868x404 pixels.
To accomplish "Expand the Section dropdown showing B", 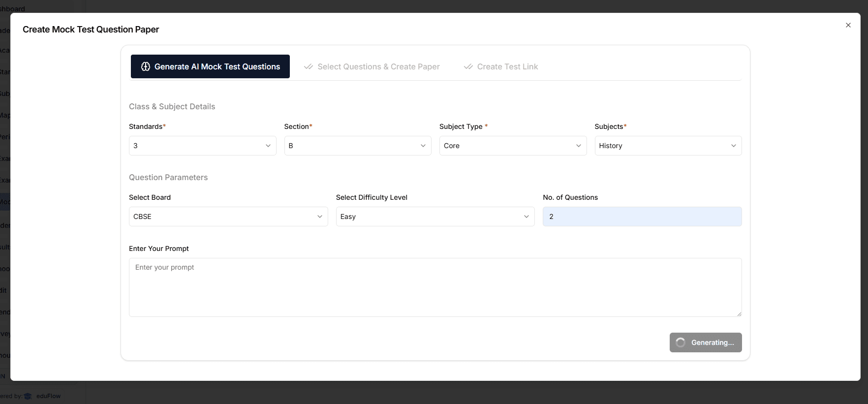I will click(357, 146).
